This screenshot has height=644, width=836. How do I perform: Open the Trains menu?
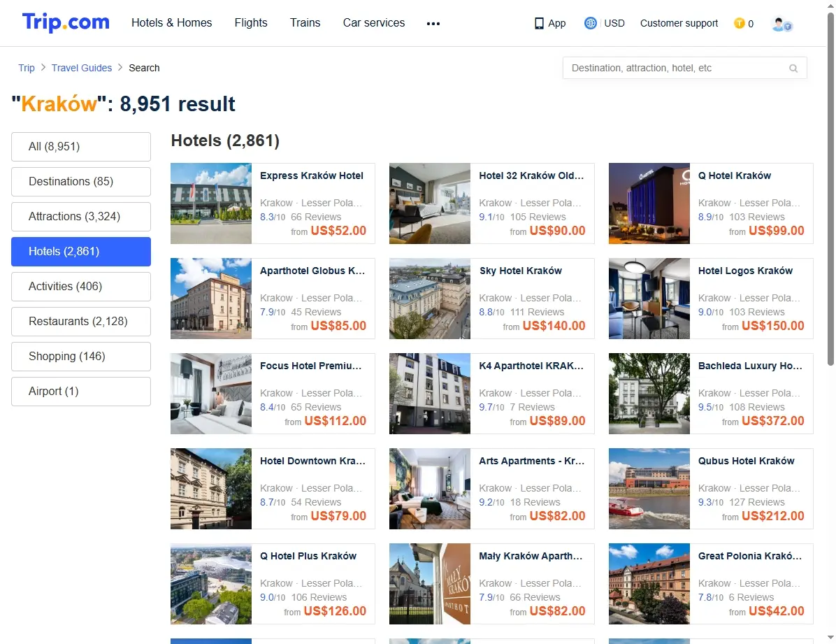(305, 23)
